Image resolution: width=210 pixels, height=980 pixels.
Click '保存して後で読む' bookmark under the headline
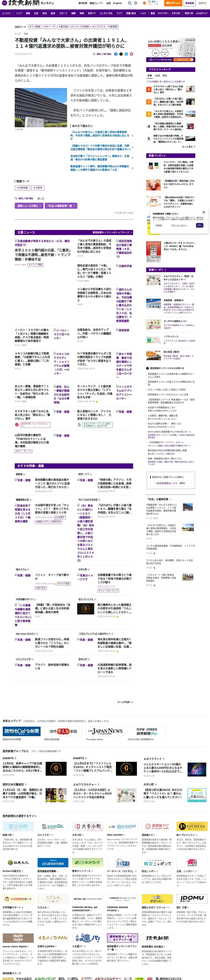(103, 54)
